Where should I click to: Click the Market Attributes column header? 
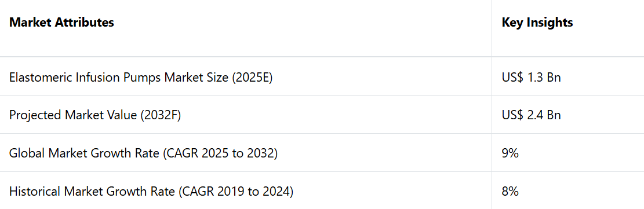pyautogui.click(x=61, y=23)
